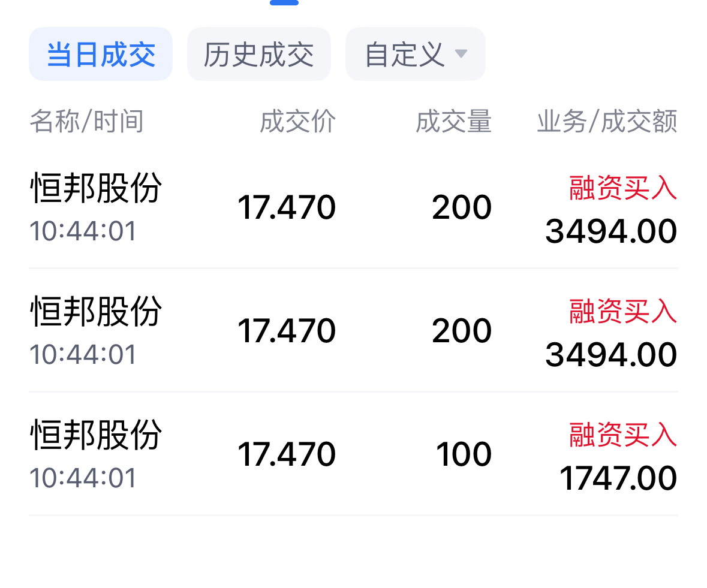Click the 1747.00 trade amount
Viewport: 707px width, 588px height.
[x=618, y=478]
